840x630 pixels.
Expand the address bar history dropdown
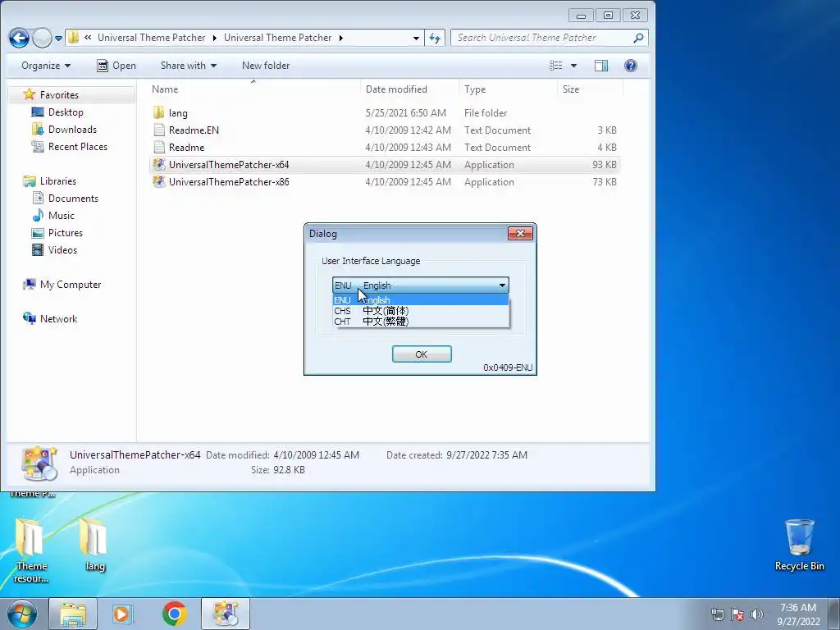click(x=416, y=38)
